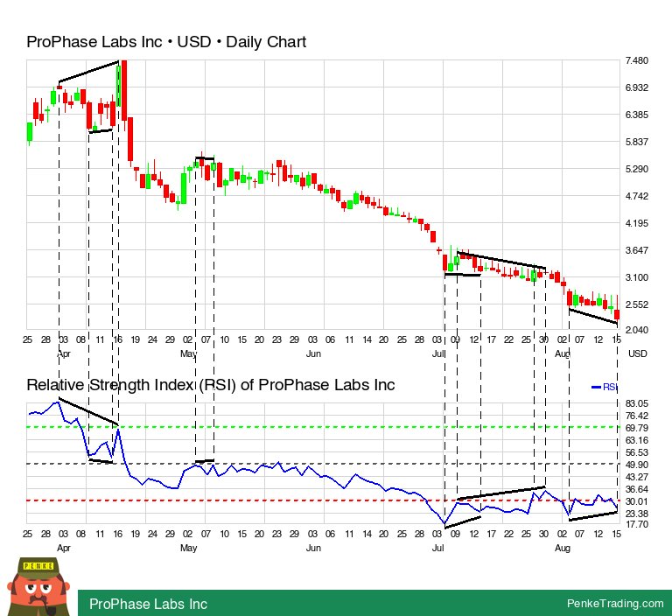Click the blue RSI legend marker
This screenshot has height=616, width=672.
click(x=596, y=387)
